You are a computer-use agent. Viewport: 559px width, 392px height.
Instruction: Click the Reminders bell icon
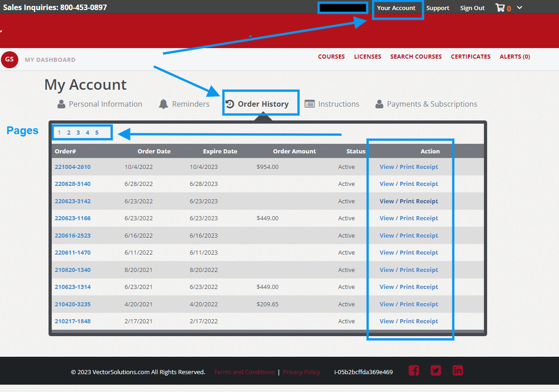pyautogui.click(x=163, y=103)
